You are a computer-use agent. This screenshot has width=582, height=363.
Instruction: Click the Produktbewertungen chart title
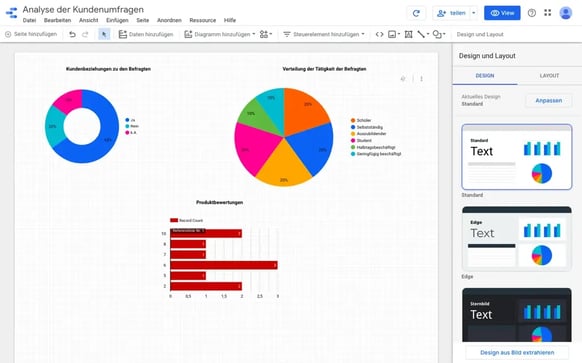pos(219,202)
